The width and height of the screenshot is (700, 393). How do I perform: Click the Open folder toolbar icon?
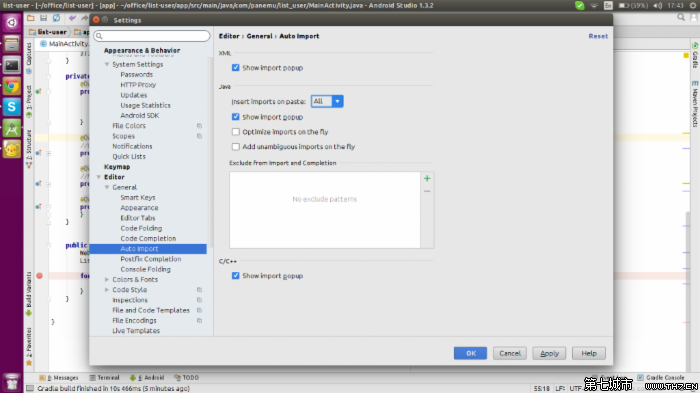(x=30, y=18)
